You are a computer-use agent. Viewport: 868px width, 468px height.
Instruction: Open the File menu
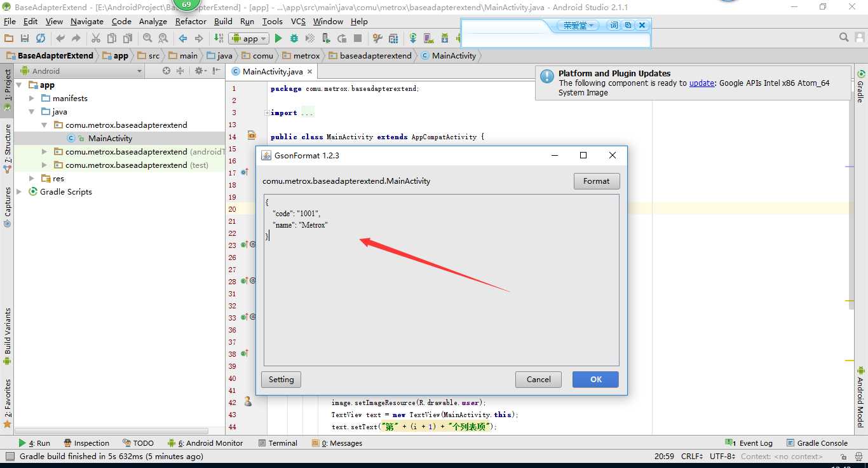point(10,21)
